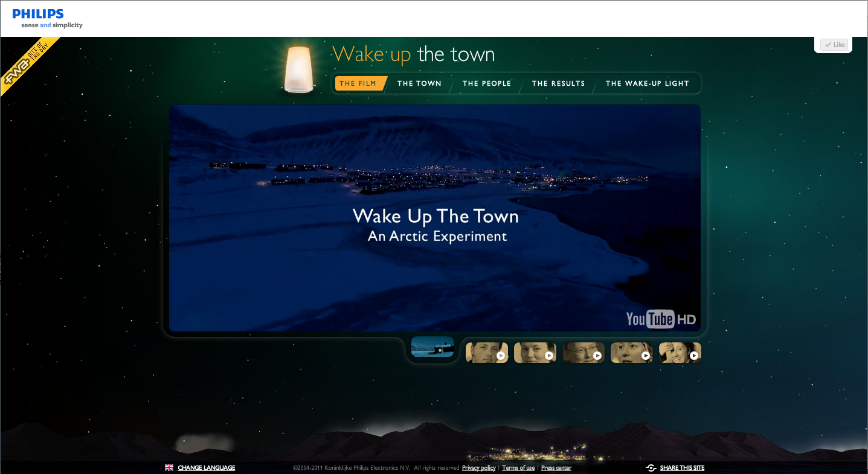Open the second portrait thumbnail, a woman
The image size is (868, 474).
click(535, 353)
